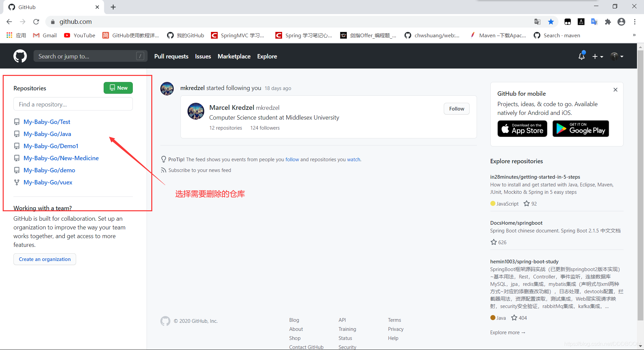The width and height of the screenshot is (644, 350).
Task: Click the translate page icon in address bar
Action: 537,21
